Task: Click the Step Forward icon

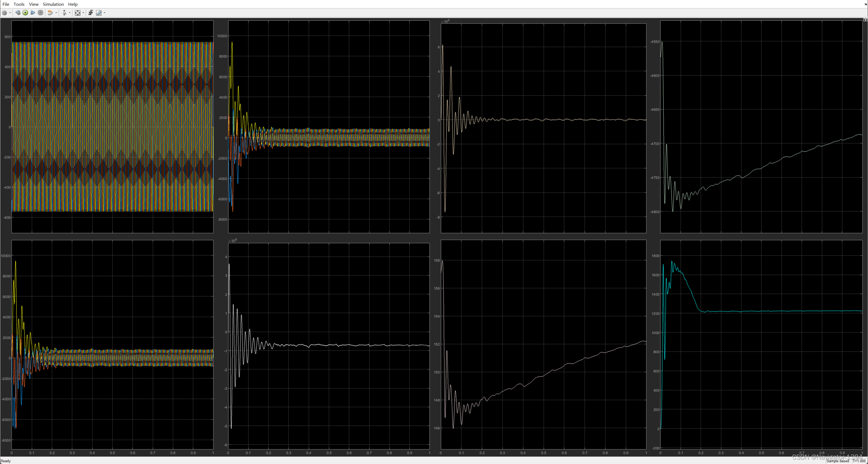Action: (33, 13)
